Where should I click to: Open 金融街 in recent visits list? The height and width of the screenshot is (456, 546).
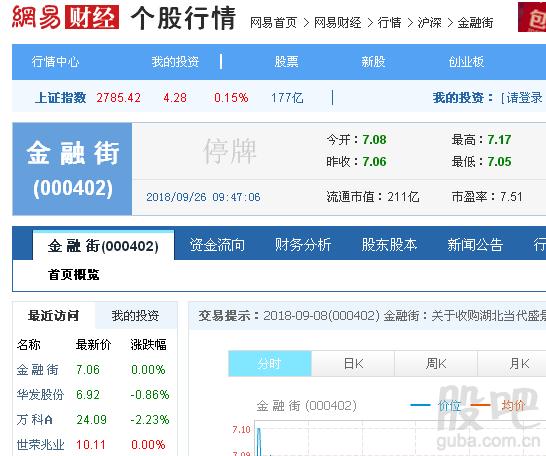[x=38, y=369]
